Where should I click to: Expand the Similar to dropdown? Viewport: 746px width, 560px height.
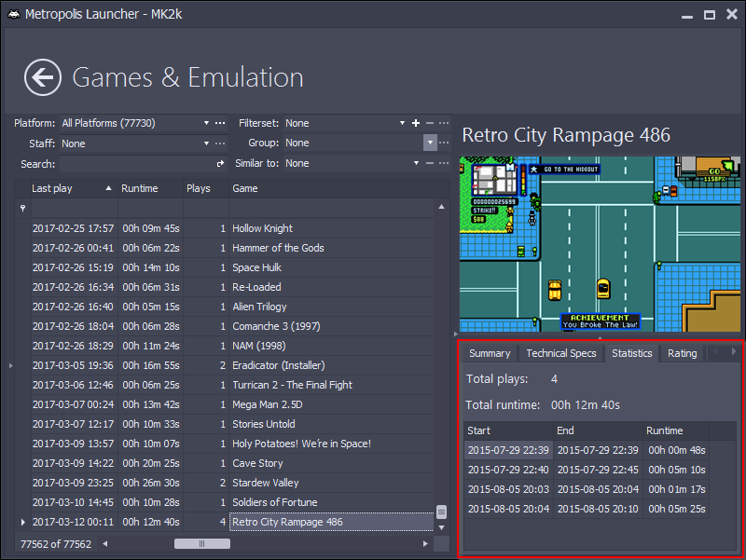[416, 163]
